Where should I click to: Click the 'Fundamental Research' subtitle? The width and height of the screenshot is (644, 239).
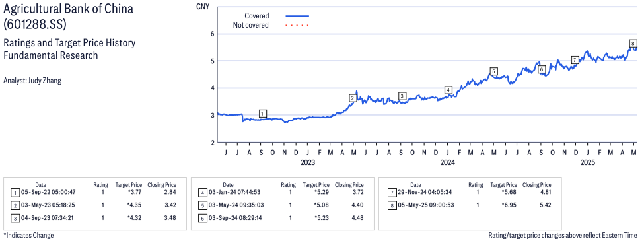tap(50, 55)
